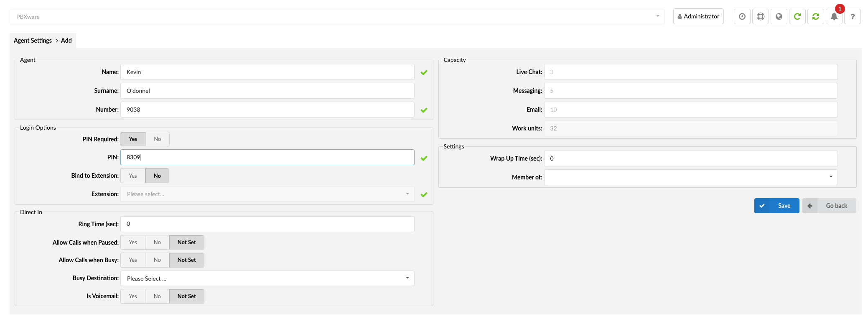Open the Extension Please select dropdown
Image resolution: width=868 pixels, height=322 pixels.
point(267,194)
